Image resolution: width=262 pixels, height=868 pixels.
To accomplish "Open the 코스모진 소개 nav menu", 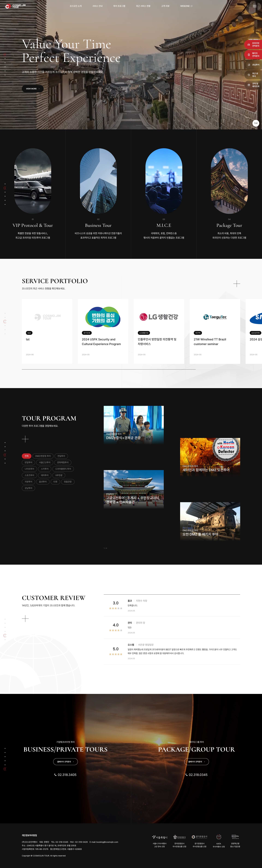I will pos(76,6).
